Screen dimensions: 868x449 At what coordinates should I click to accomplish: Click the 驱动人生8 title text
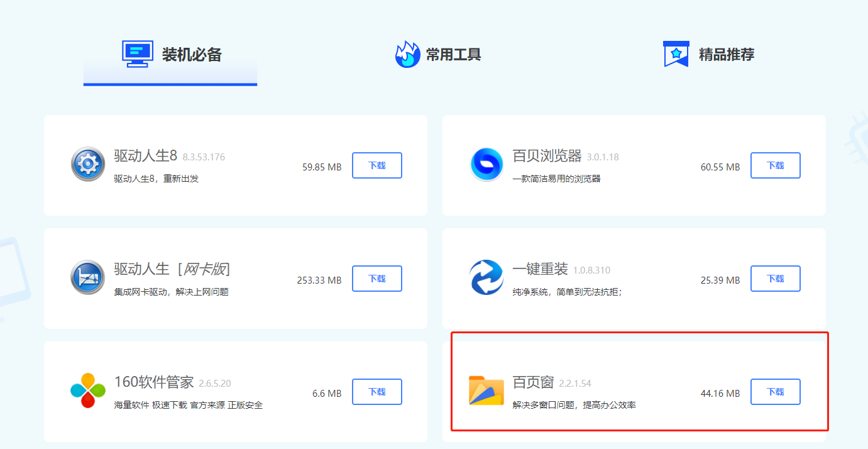146,156
